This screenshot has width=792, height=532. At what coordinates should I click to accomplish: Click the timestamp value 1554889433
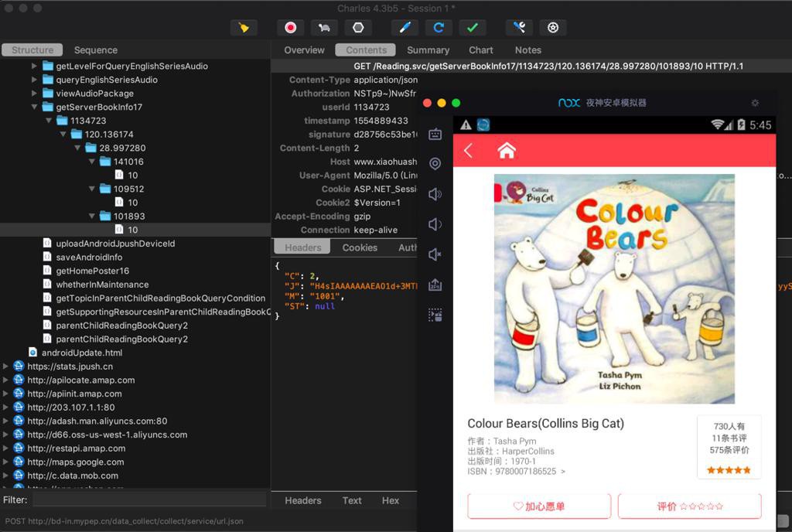[x=381, y=121]
